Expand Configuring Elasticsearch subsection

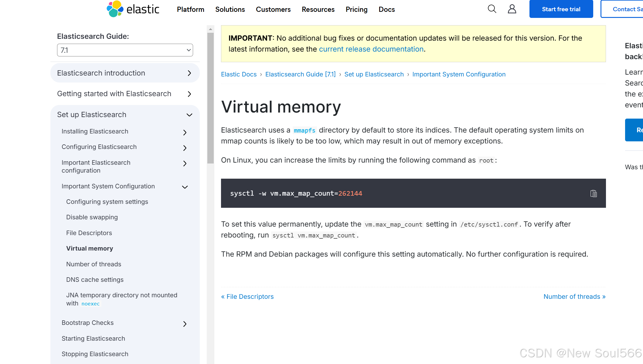click(184, 148)
